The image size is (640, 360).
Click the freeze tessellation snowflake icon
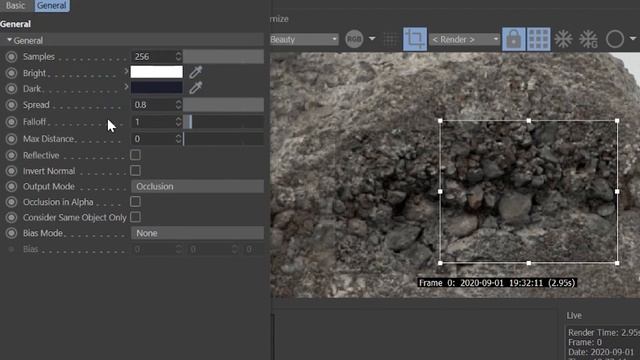coord(563,39)
